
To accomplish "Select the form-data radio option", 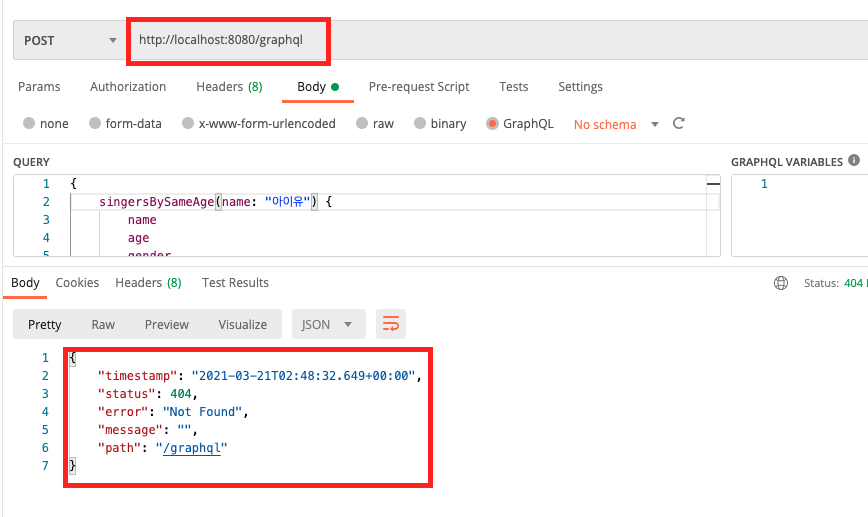I will pyautogui.click(x=125, y=123).
